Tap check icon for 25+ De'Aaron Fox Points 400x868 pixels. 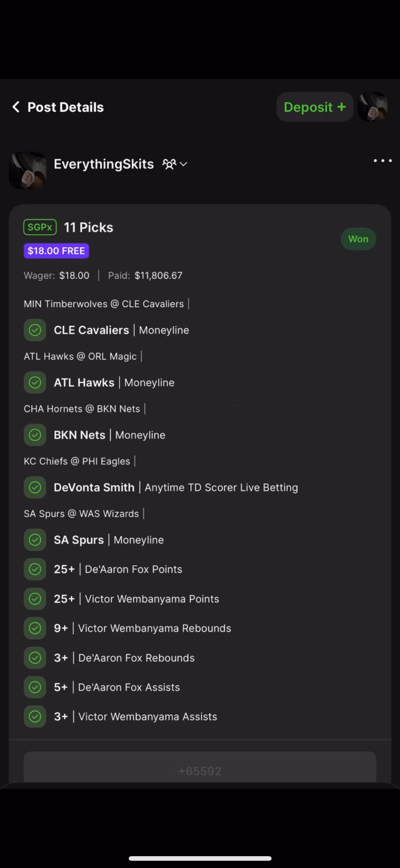coord(35,569)
